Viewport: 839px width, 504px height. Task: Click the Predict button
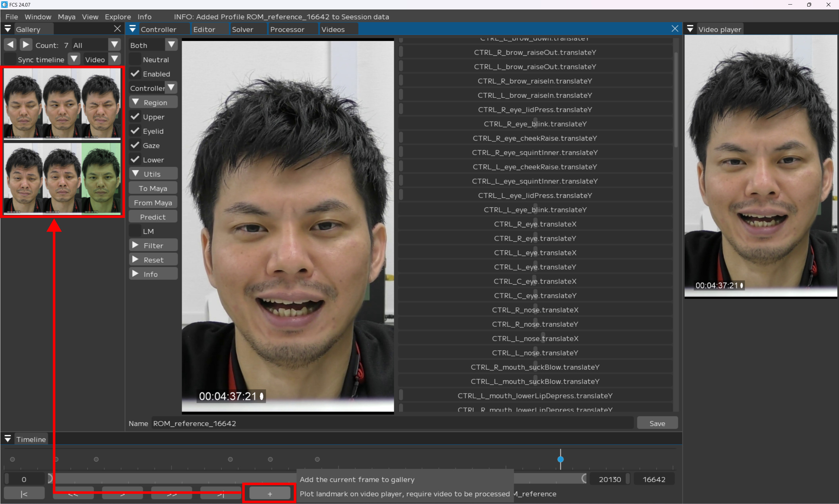point(153,217)
